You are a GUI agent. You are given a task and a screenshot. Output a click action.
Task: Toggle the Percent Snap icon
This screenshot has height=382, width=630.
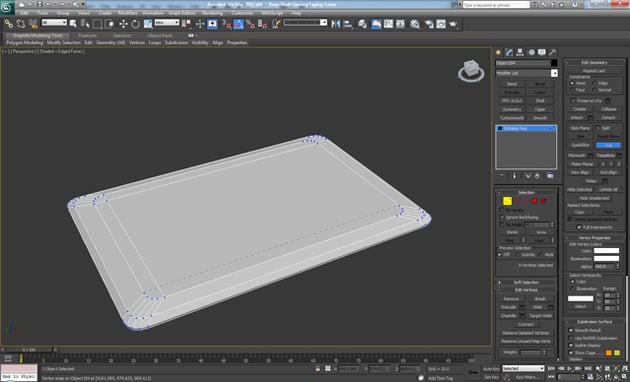[251, 25]
